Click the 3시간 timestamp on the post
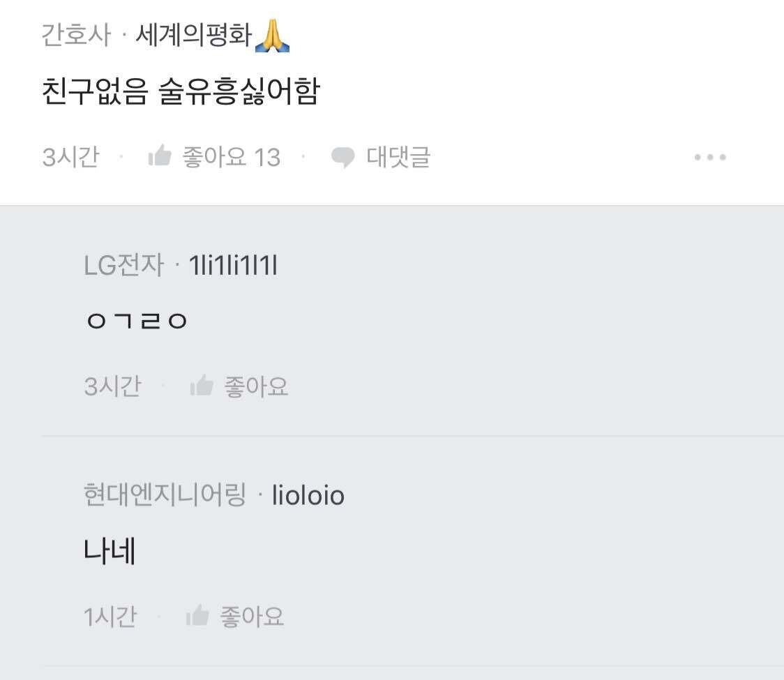Screen dimensions: 784x680 [71, 158]
